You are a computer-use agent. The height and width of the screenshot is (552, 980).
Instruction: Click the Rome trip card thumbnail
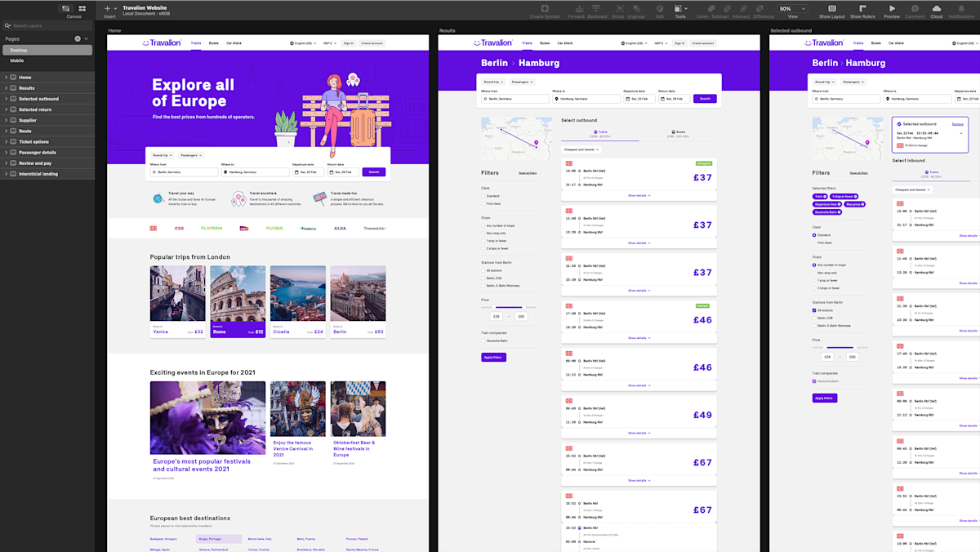(238, 294)
